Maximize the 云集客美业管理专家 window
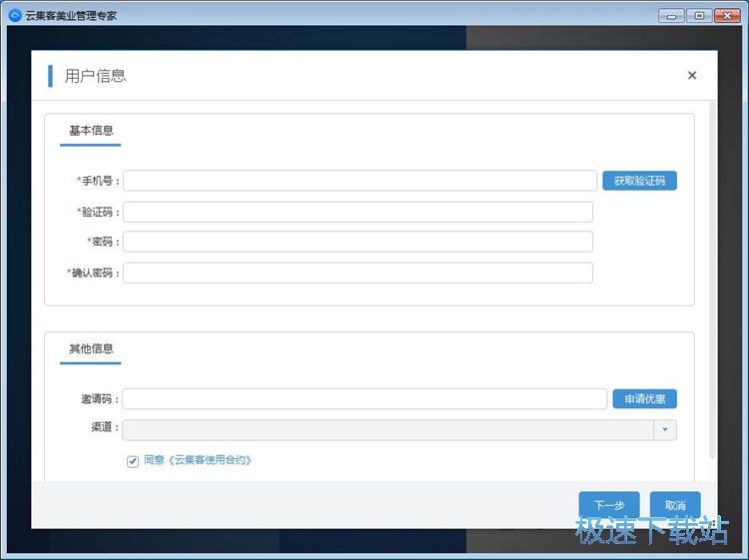The width and height of the screenshot is (749, 560). pyautogui.click(x=699, y=16)
